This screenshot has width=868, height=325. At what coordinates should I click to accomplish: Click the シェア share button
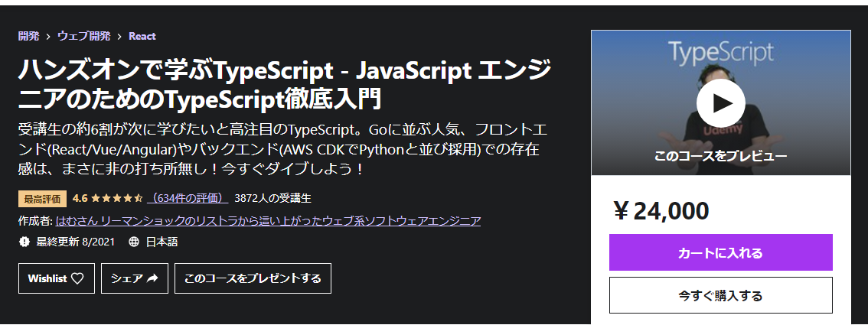(x=135, y=278)
